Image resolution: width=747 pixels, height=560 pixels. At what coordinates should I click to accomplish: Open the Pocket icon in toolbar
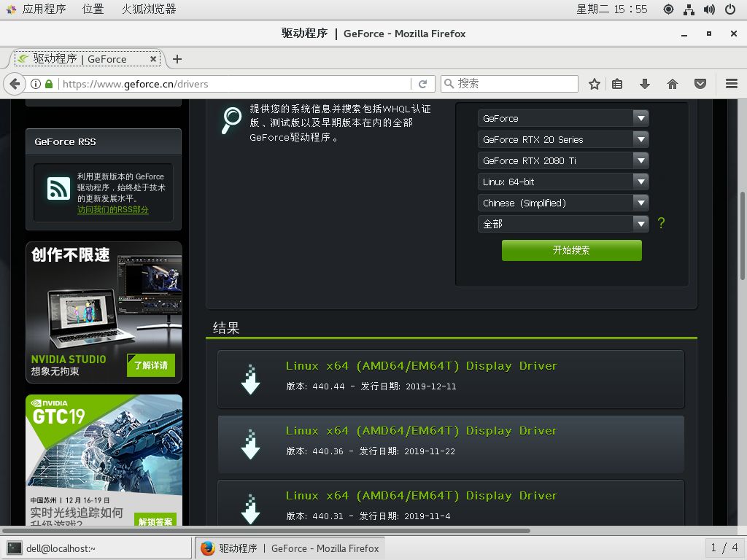coord(700,85)
